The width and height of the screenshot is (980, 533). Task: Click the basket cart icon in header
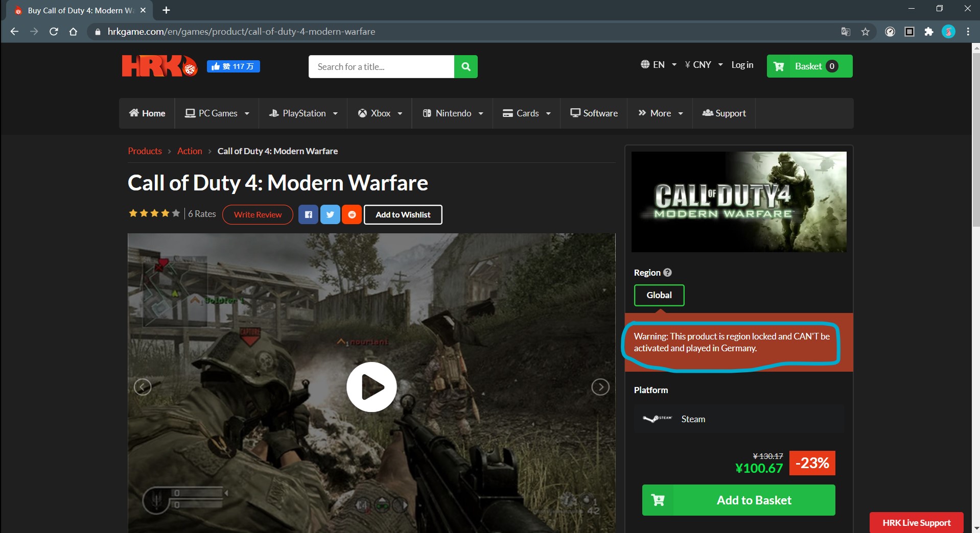(x=779, y=66)
